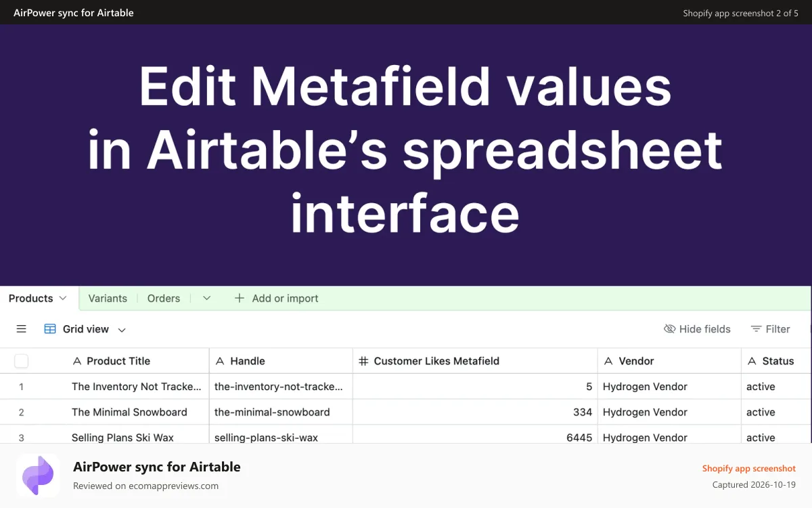This screenshot has width=812, height=508.
Task: Click status 'active' in row 2
Action: pyautogui.click(x=761, y=412)
